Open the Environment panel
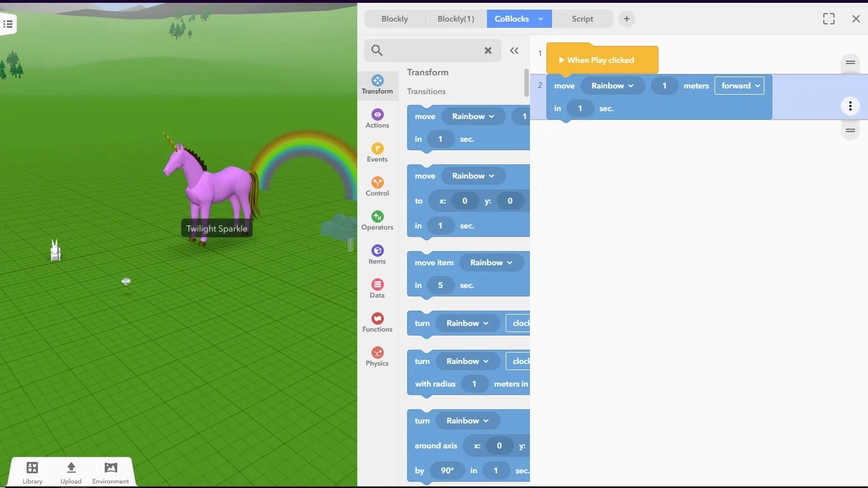This screenshot has width=868, height=488. 110,472
